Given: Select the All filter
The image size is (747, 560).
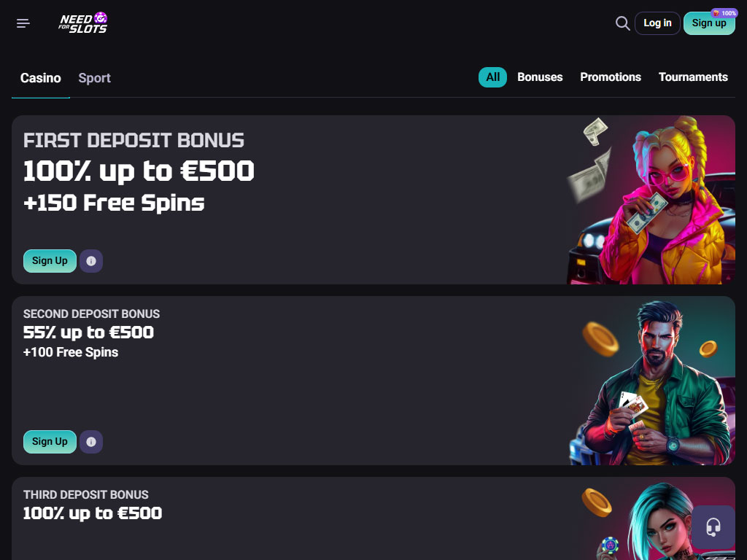Looking at the screenshot, I should click(492, 77).
